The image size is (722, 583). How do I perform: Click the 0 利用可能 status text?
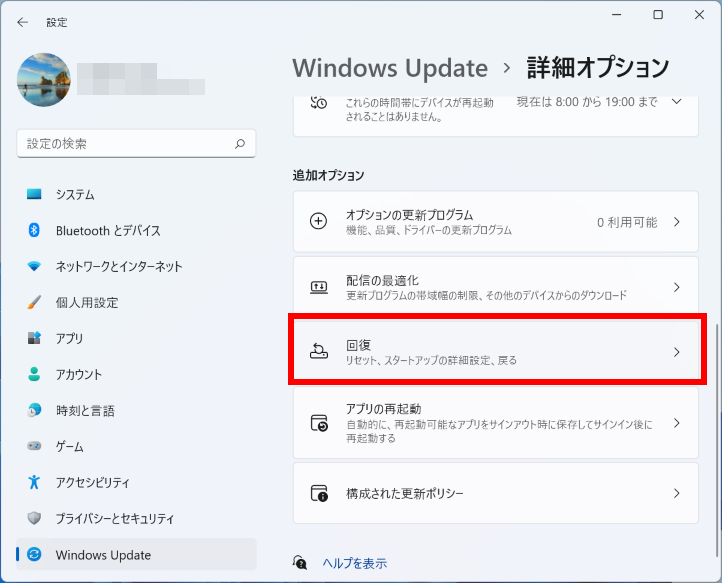coord(627,222)
